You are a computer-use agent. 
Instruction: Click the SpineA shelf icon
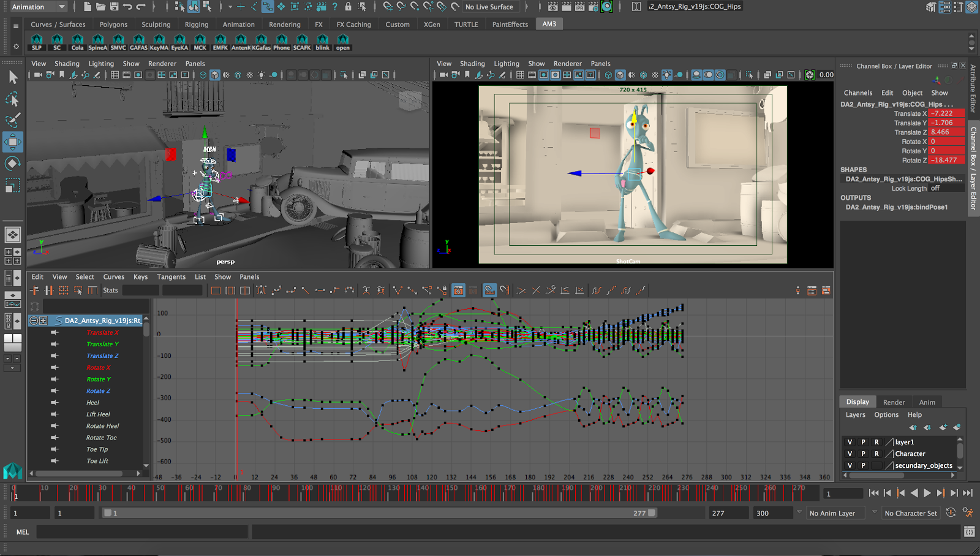[97, 42]
